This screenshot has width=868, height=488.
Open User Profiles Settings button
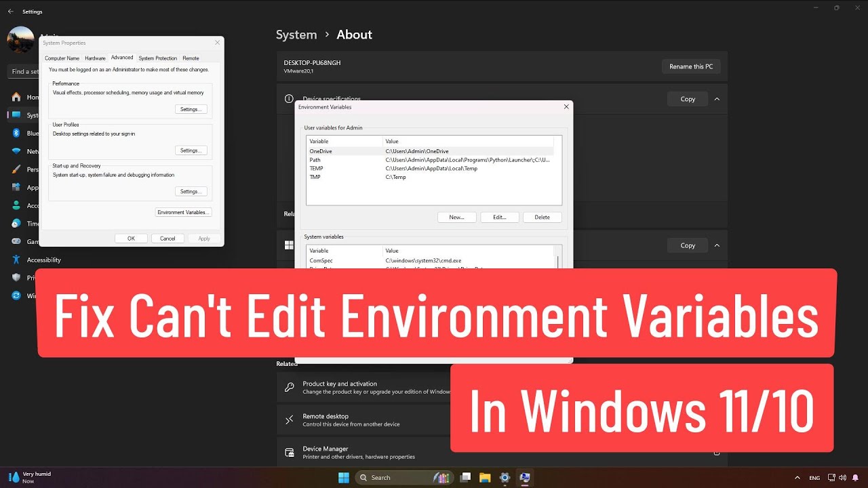[191, 150]
